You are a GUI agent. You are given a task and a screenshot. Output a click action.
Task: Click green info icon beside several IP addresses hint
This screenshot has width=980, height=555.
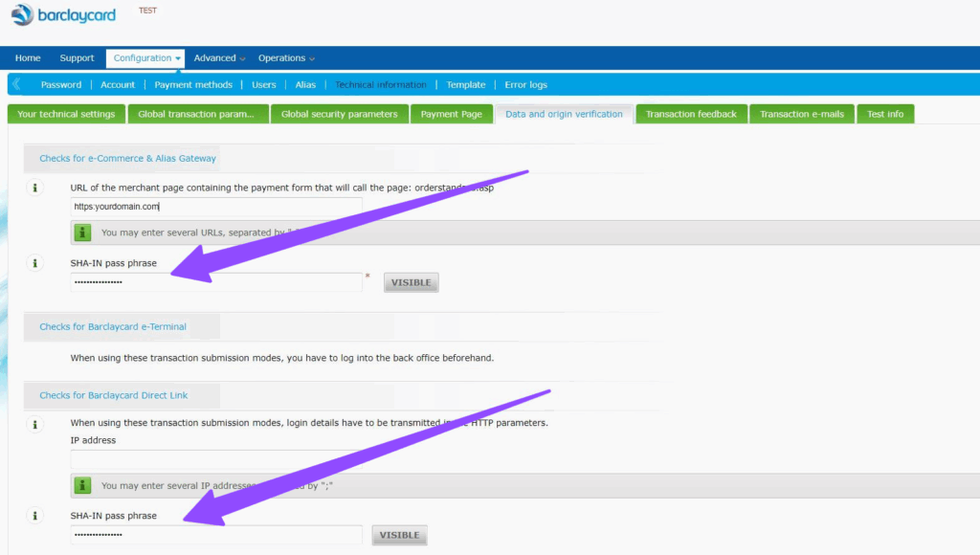(82, 485)
